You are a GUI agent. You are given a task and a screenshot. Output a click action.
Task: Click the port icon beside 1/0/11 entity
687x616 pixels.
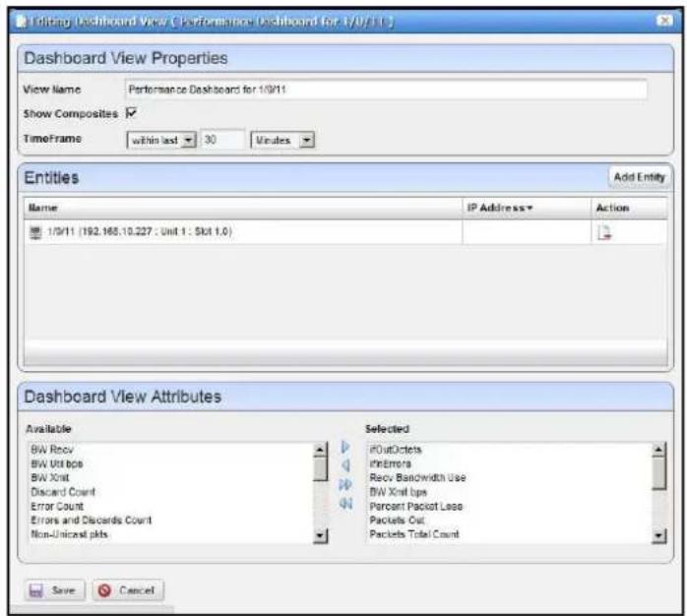[x=35, y=232]
